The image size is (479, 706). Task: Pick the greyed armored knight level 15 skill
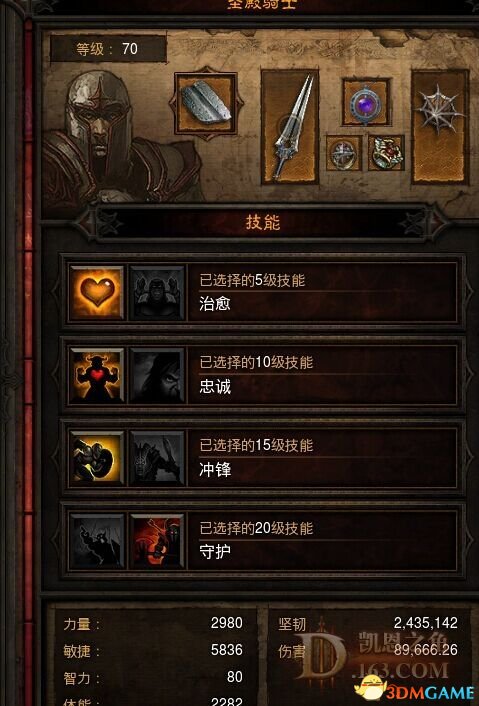157,458
